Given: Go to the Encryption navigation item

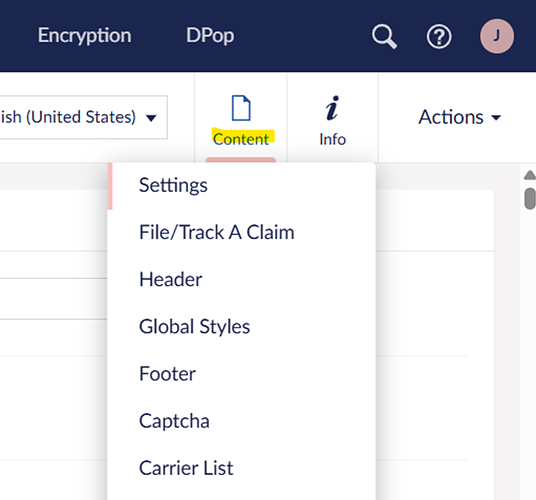Looking at the screenshot, I should pos(84,36).
